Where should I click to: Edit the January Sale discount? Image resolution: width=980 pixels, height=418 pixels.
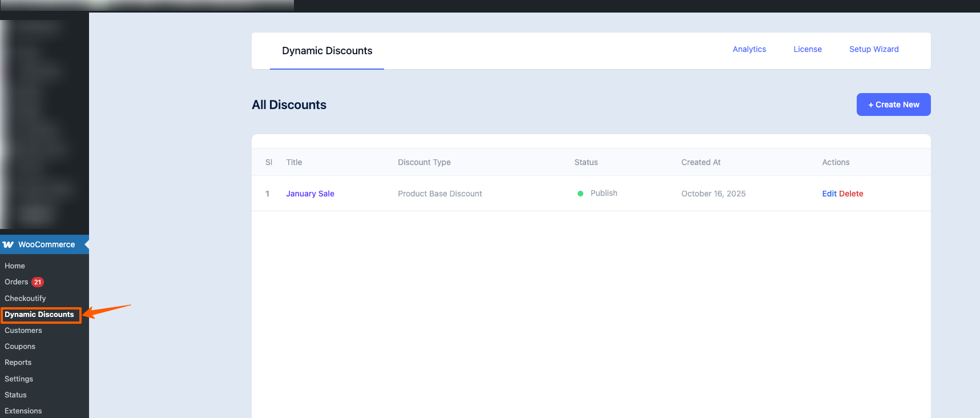tap(829, 194)
